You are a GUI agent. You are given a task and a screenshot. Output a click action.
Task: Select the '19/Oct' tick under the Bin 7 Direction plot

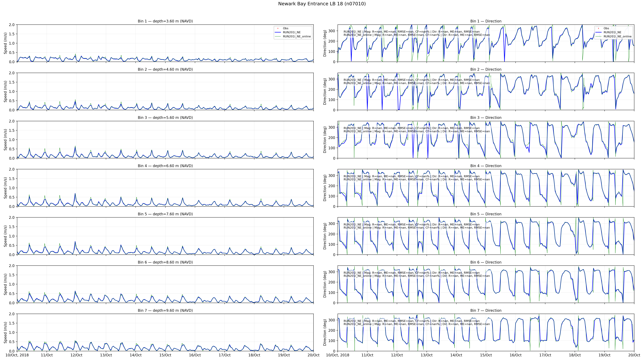(604, 355)
